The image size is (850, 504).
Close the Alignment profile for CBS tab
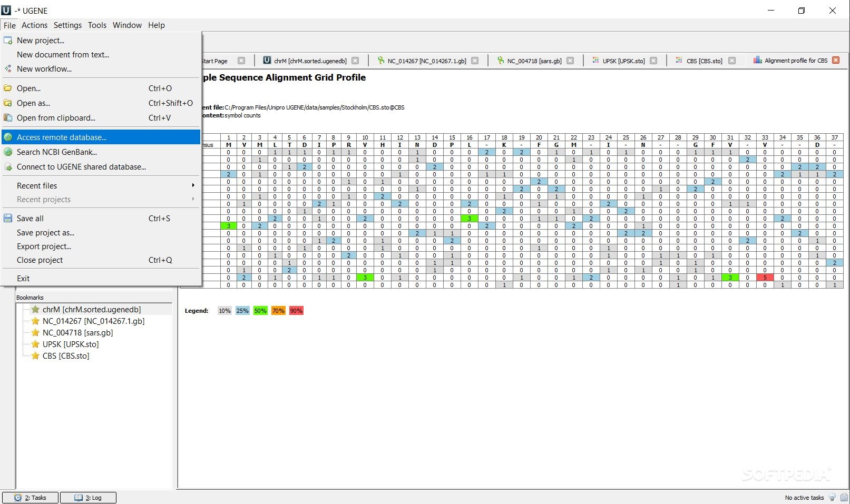tap(836, 60)
